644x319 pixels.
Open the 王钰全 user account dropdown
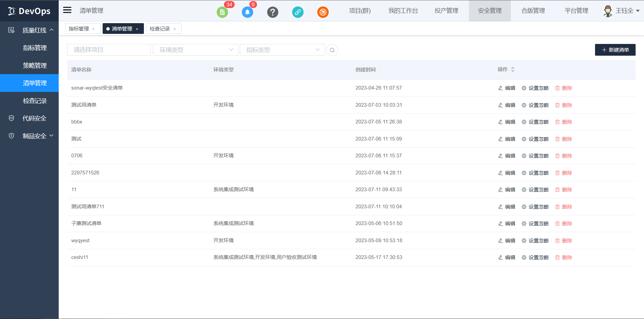coord(622,11)
